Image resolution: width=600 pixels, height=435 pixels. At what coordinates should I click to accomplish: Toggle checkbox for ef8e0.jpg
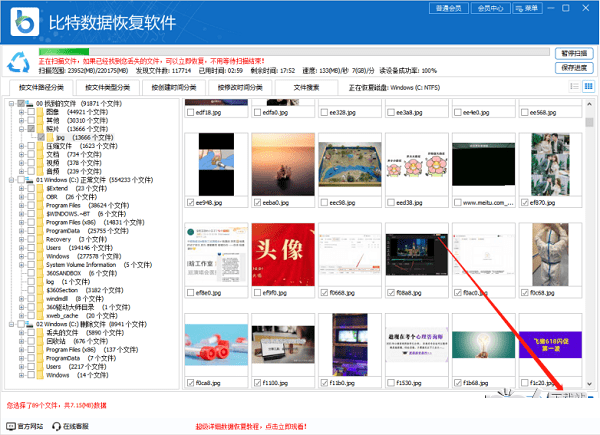(x=190, y=294)
